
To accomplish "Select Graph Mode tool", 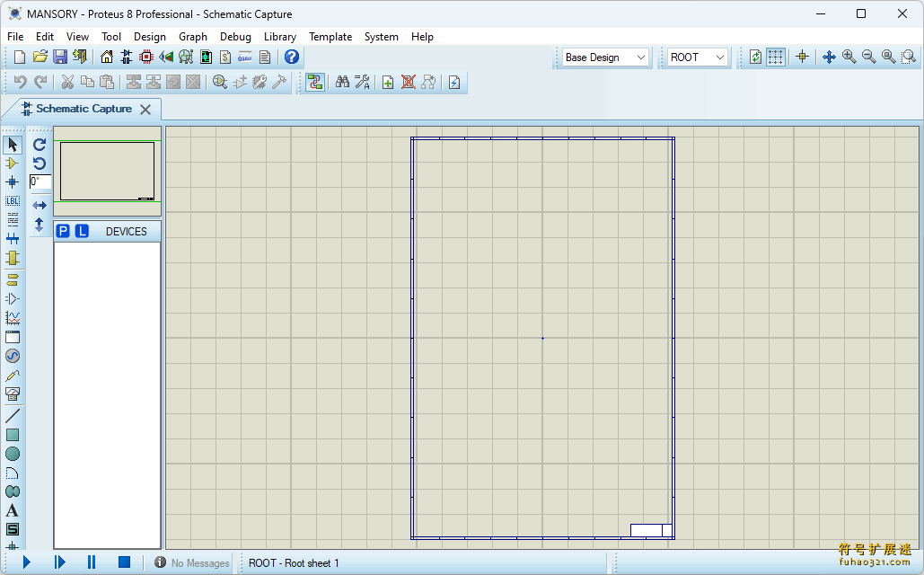I will click(x=13, y=318).
